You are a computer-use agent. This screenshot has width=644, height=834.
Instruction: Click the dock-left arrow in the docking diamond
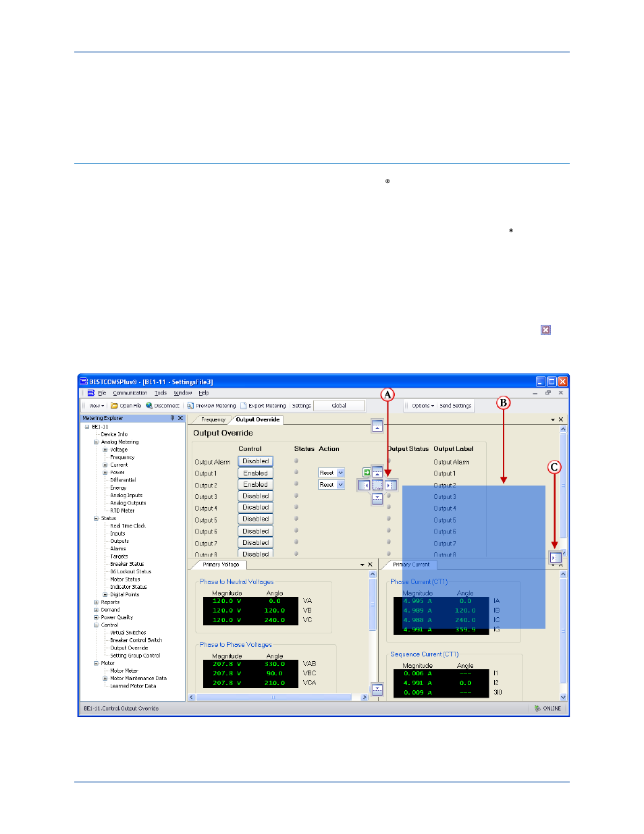point(365,485)
